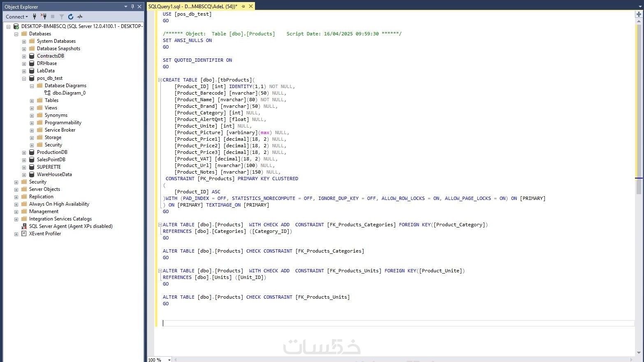This screenshot has width=644, height=362.
Task: Click the Database Diagrams folder icon
Action: click(x=39, y=86)
